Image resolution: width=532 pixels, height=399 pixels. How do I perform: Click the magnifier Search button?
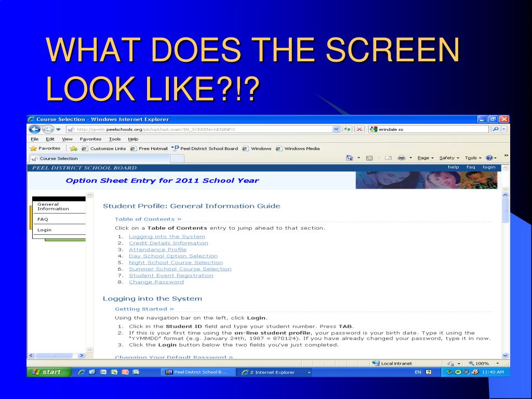click(x=495, y=129)
